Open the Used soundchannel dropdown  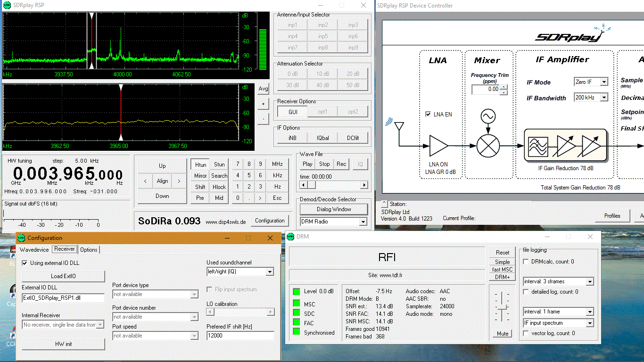(x=269, y=271)
